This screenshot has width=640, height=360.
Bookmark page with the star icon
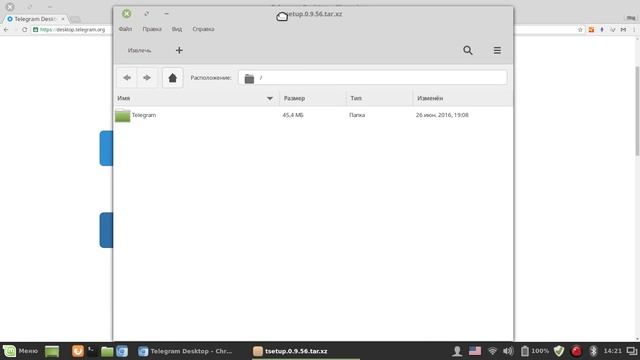pos(580,29)
